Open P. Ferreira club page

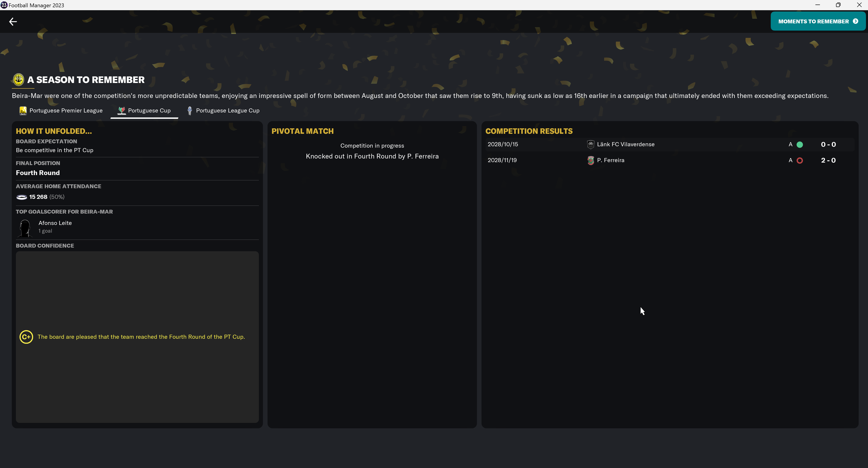pyautogui.click(x=610, y=160)
